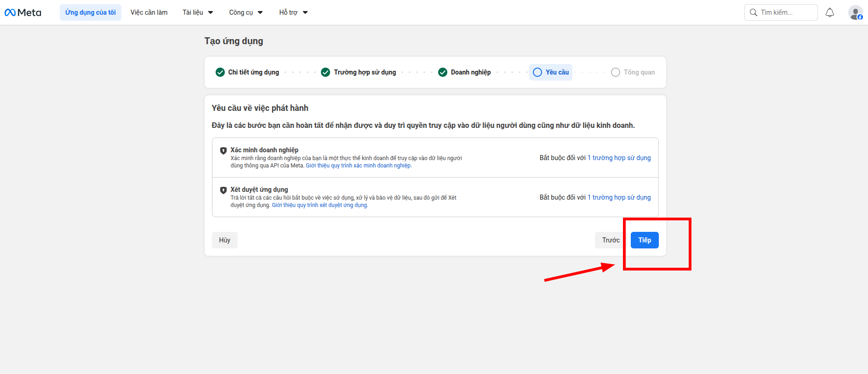
Task: Click the green checkmark for Trường hợp sử dụng
Action: 325,72
